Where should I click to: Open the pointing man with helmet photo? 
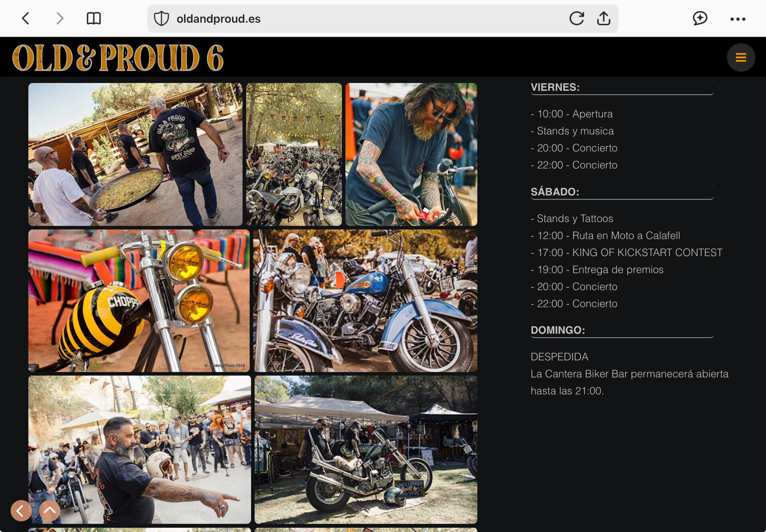(x=140, y=449)
